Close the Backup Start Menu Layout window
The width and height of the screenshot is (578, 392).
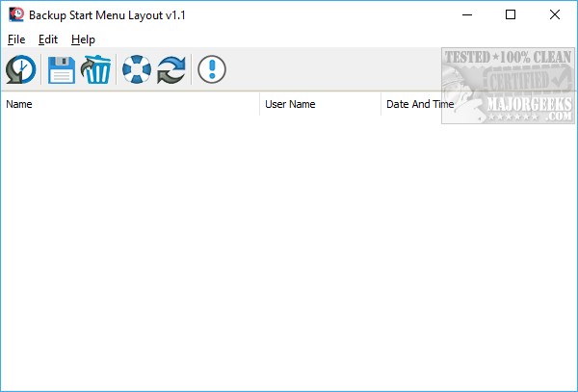point(555,14)
